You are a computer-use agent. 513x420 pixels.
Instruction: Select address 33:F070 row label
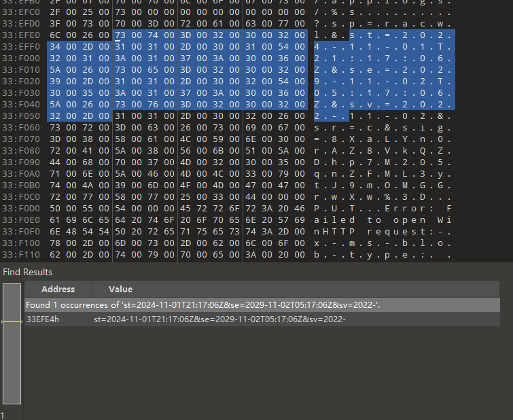click(21, 139)
